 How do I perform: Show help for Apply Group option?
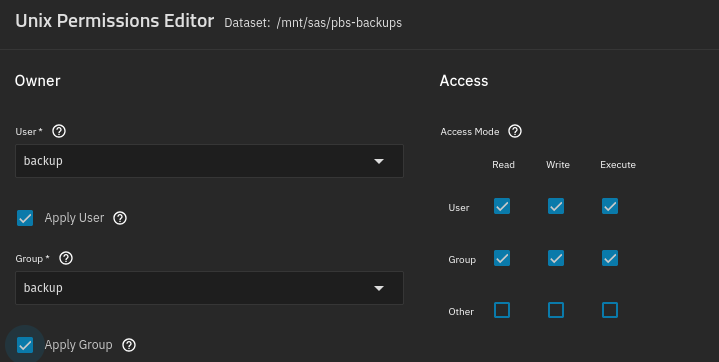(129, 345)
